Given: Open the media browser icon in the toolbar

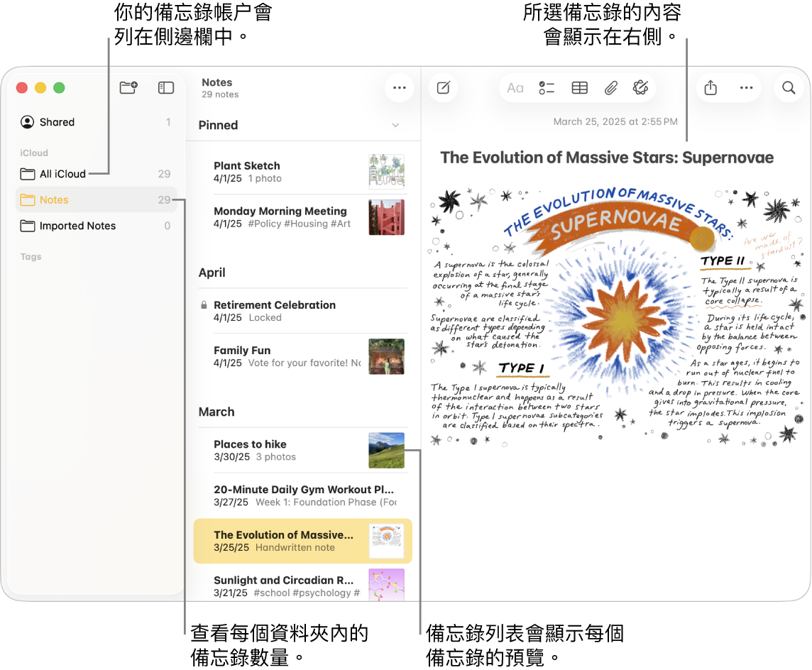Looking at the screenshot, I should click(641, 87).
